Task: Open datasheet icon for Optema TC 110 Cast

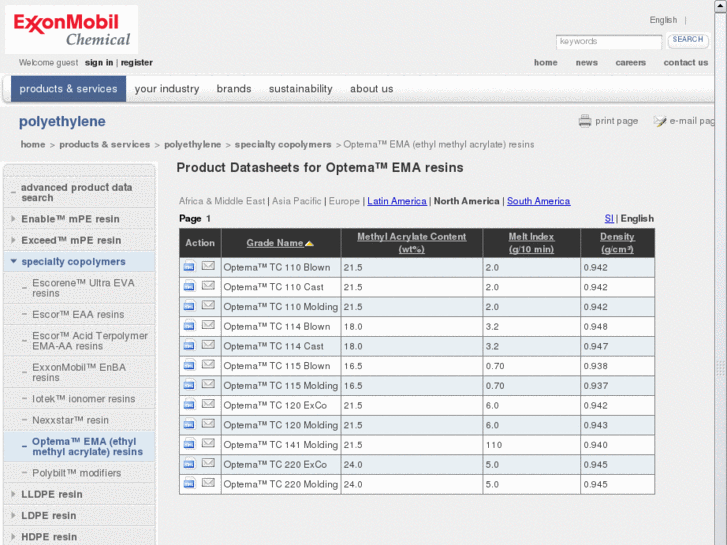Action: click(189, 286)
